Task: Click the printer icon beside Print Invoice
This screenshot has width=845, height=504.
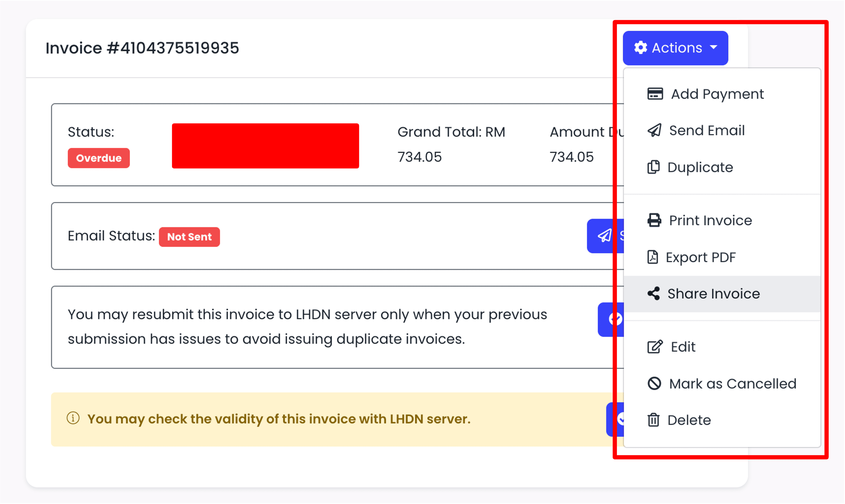Action: (x=654, y=220)
